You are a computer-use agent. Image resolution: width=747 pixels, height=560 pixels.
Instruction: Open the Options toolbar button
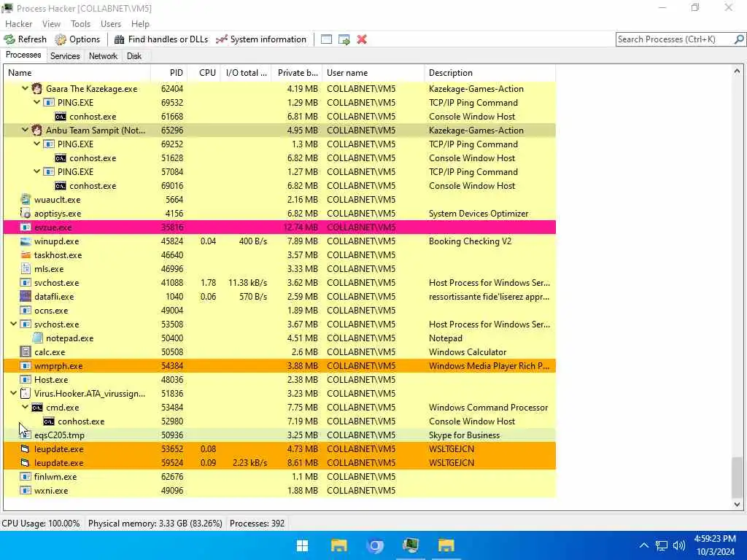click(77, 39)
